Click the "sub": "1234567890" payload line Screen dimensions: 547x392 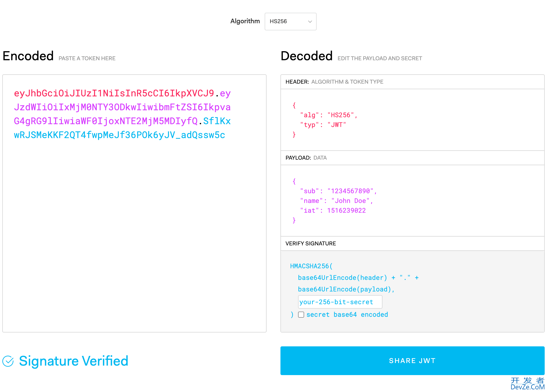point(338,191)
